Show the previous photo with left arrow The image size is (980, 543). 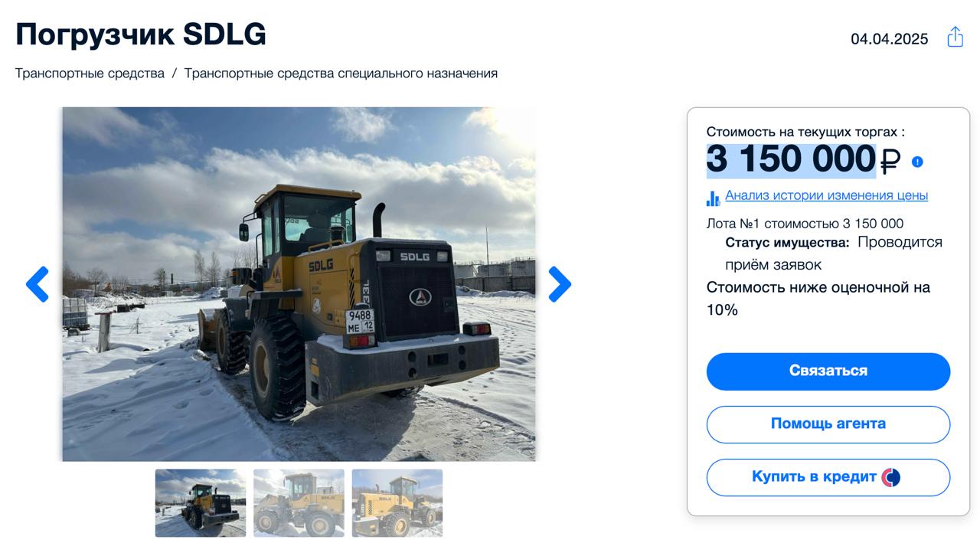38,284
